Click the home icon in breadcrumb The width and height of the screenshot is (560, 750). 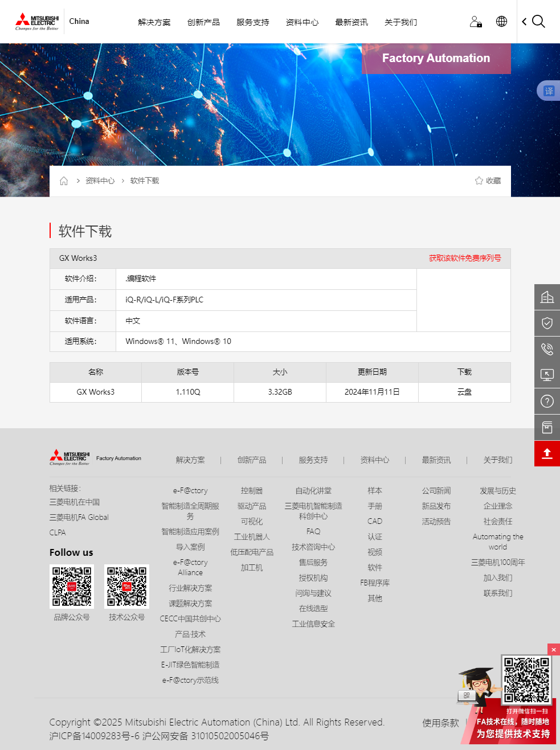pyautogui.click(x=64, y=181)
